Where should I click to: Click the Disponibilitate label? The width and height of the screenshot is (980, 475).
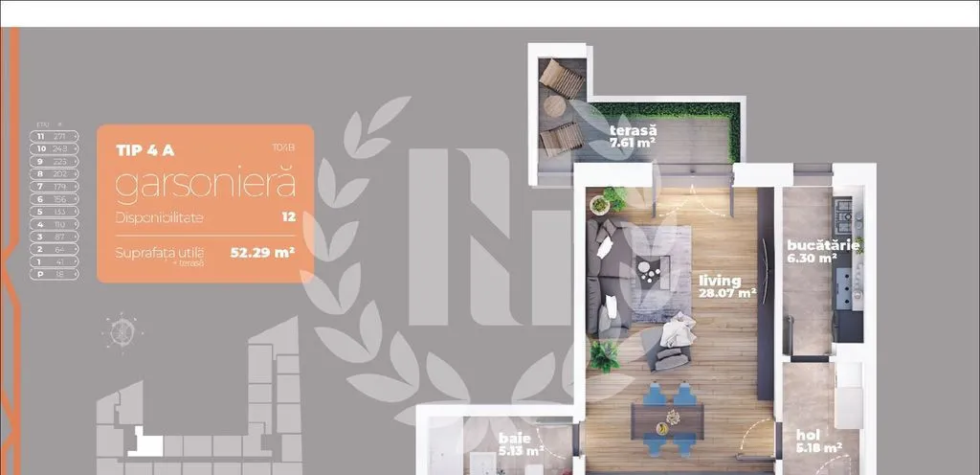coord(159,217)
